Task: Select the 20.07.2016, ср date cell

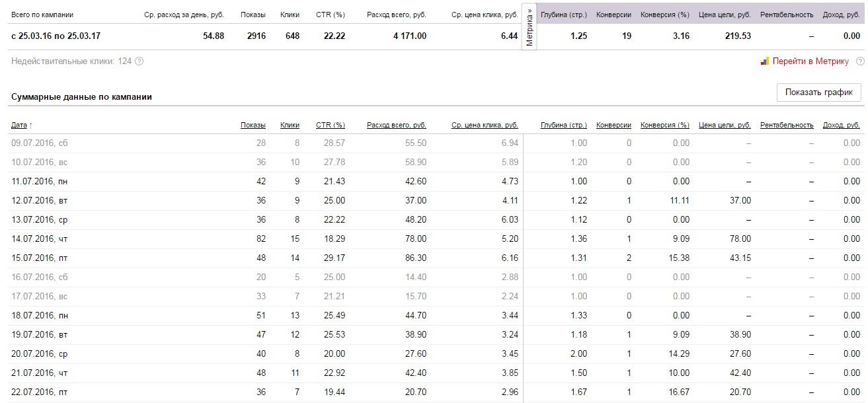Action: pyautogui.click(x=40, y=353)
